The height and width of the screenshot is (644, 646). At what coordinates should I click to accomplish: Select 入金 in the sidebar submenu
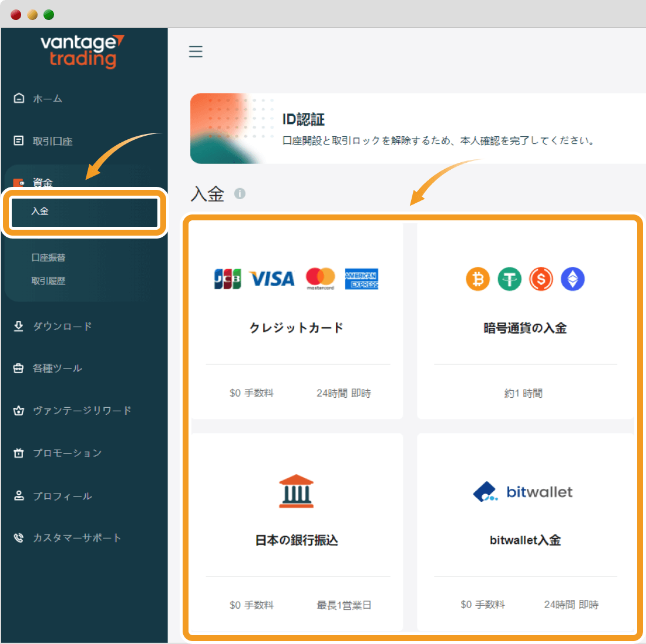[85, 212]
